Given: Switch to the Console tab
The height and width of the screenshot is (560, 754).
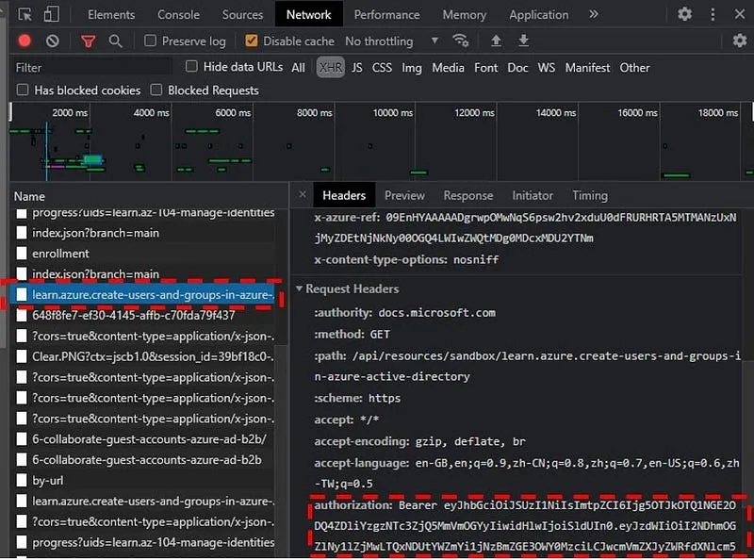Looking at the screenshot, I should click(178, 15).
